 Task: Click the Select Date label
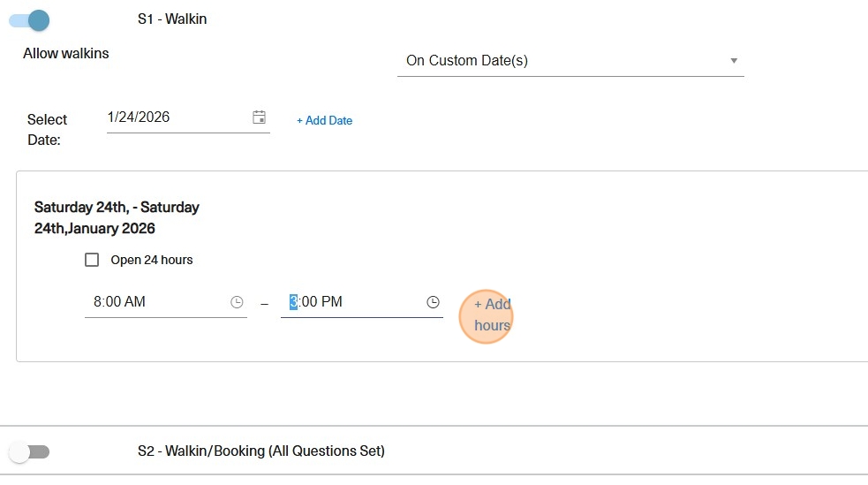[x=47, y=129]
